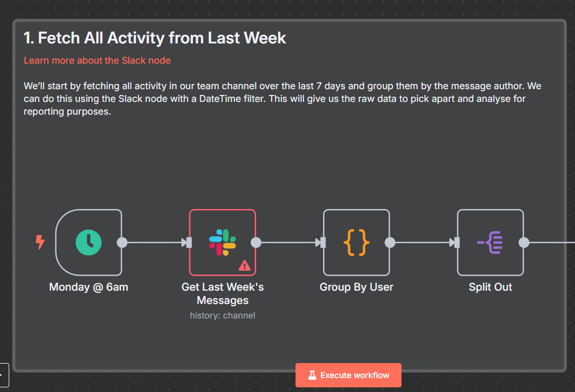Click the sticky note description paragraph
This screenshot has height=392, width=575.
(283, 98)
